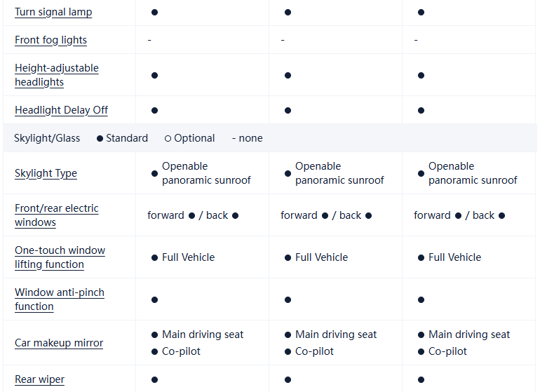Open the Turn signal lamp link
This screenshot has height=392, width=547.
[x=53, y=12]
